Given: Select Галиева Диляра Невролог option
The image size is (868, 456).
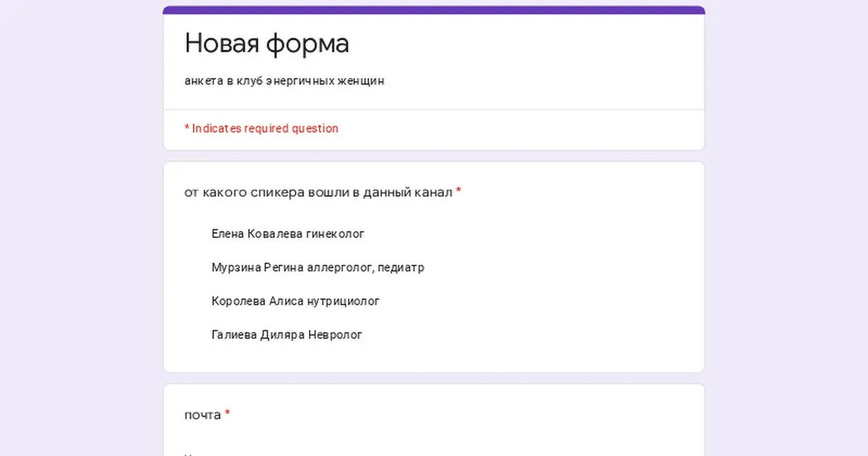Looking at the screenshot, I should (x=285, y=334).
